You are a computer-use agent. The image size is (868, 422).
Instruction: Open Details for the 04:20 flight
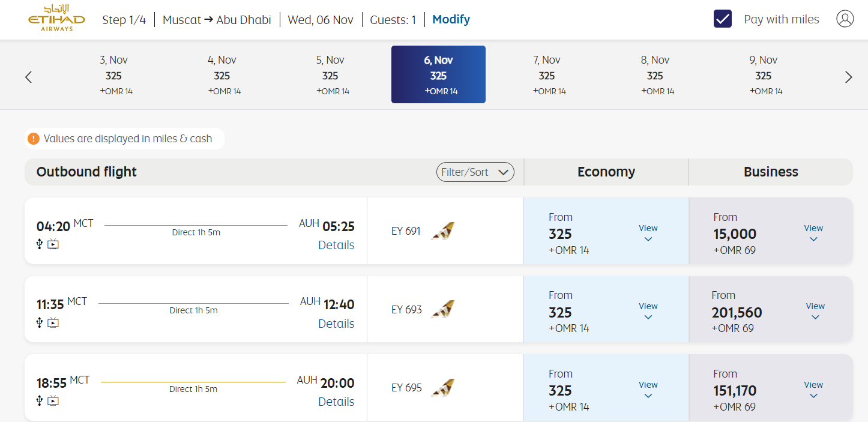(x=336, y=245)
